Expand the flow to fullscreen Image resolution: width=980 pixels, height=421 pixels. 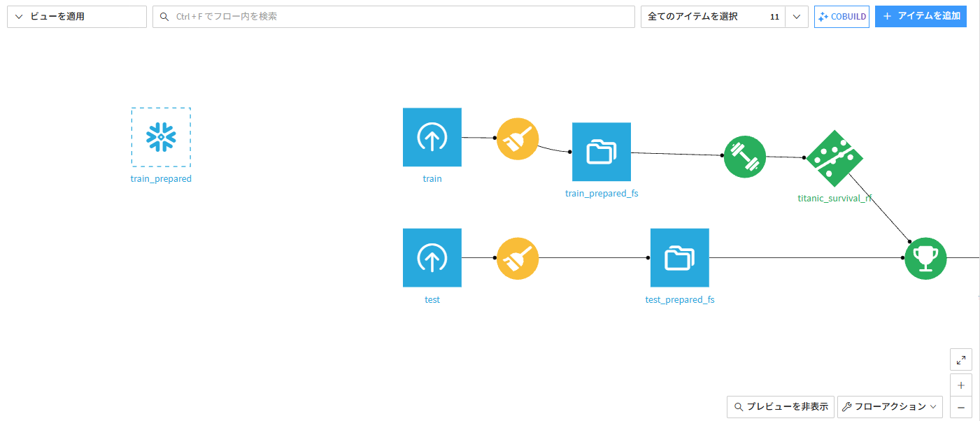(x=961, y=359)
